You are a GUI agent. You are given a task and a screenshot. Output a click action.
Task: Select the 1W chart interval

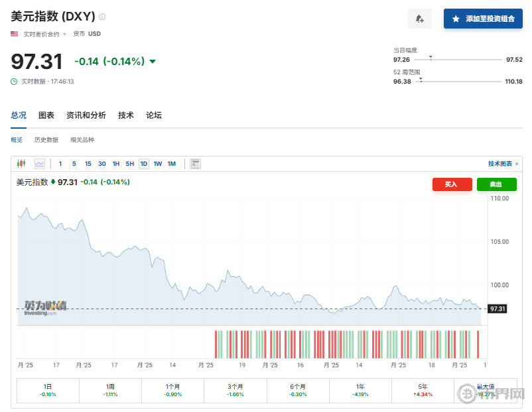pos(157,164)
